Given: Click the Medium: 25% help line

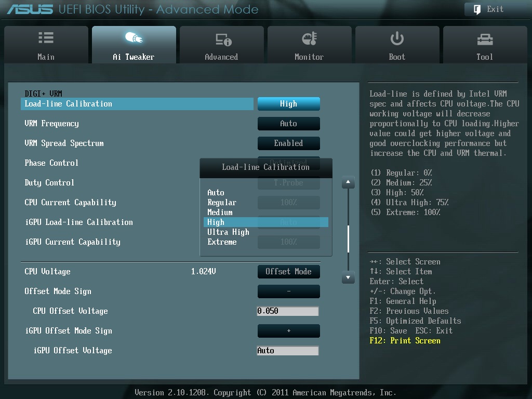Looking at the screenshot, I should (402, 182).
